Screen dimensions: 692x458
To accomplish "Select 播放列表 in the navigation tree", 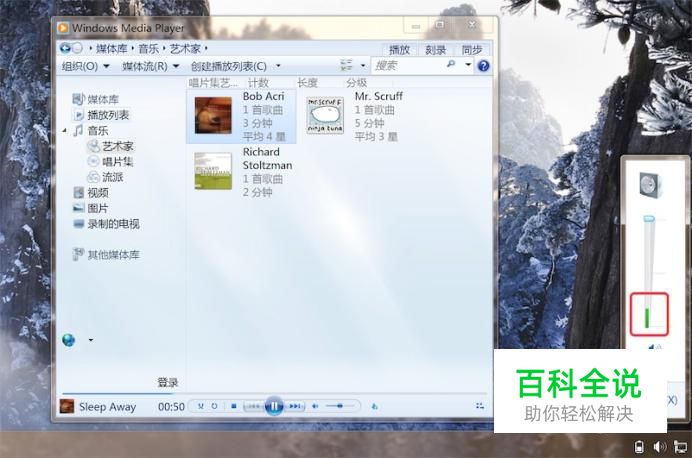I will coord(101,115).
